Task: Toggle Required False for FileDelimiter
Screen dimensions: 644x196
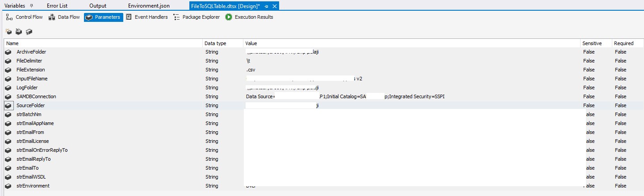Action: pyautogui.click(x=620, y=61)
